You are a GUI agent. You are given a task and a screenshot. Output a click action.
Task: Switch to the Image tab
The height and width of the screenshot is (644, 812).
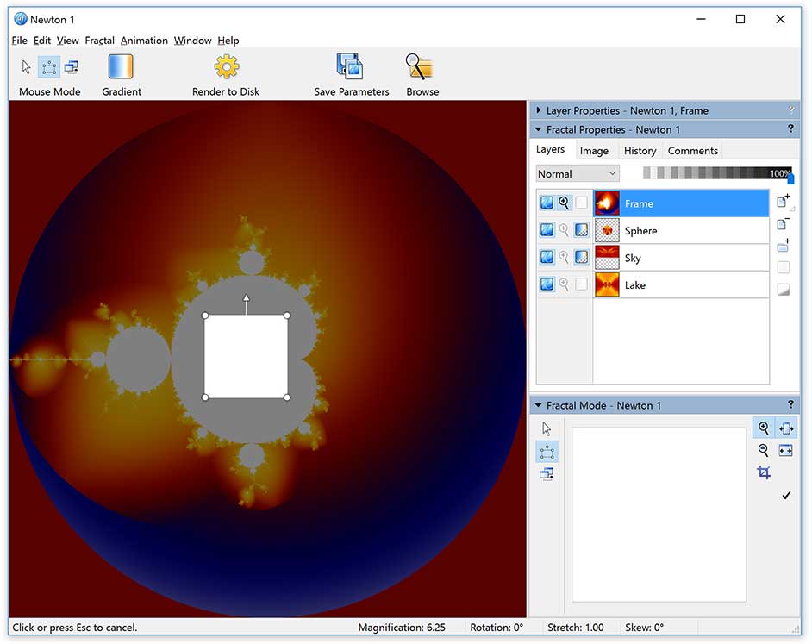coord(594,151)
